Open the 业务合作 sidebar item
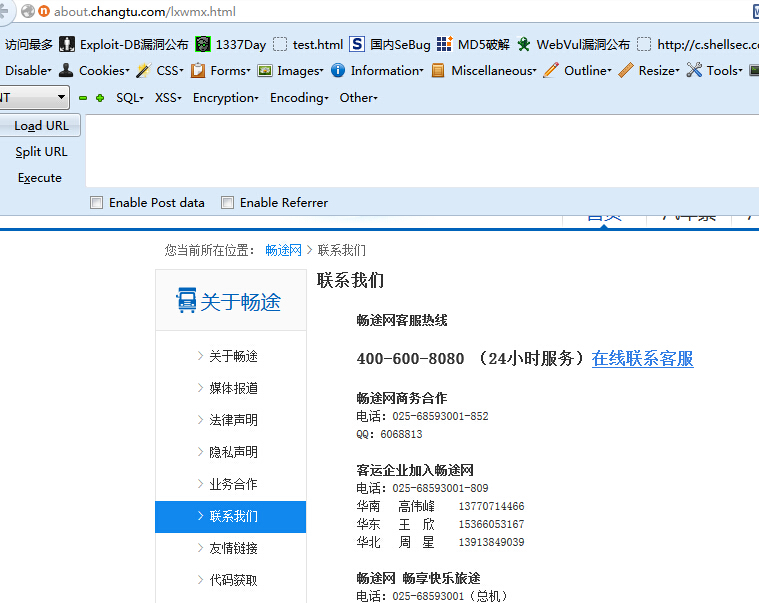Screen dimensions: 759x603 pos(230,484)
